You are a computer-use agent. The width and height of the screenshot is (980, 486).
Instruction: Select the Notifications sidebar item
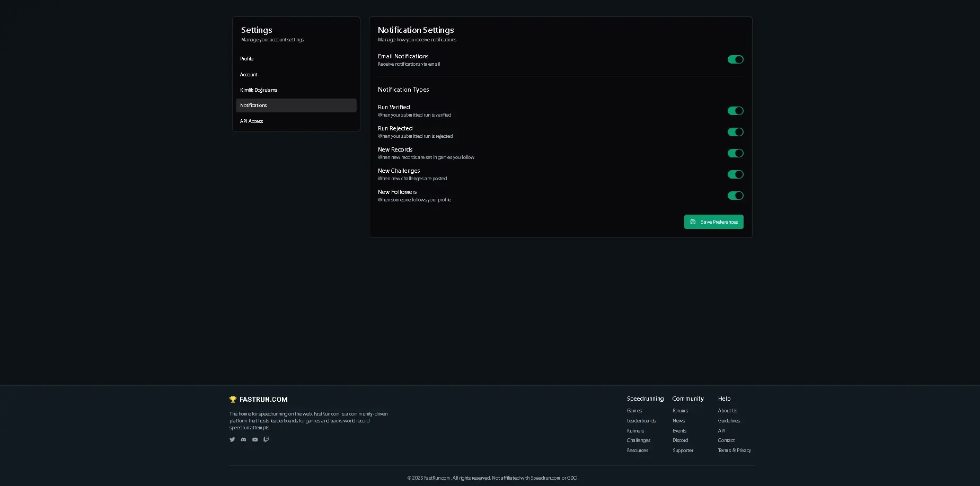tap(254, 105)
